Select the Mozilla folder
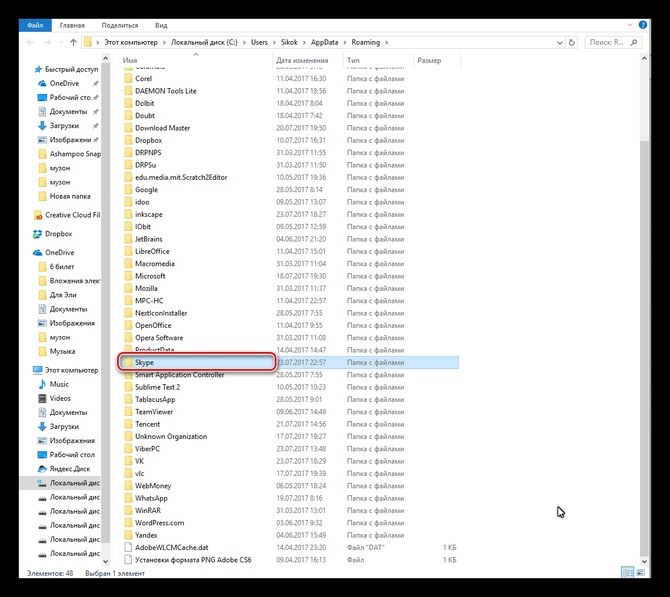Viewport: 670px width, 597px height. point(288,288)
